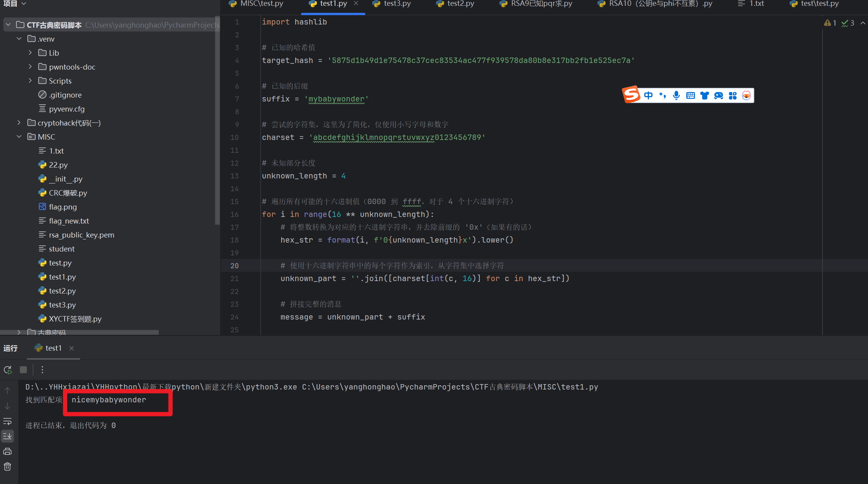
Task: Toggle scroll to end in console
Action: pos(7,436)
